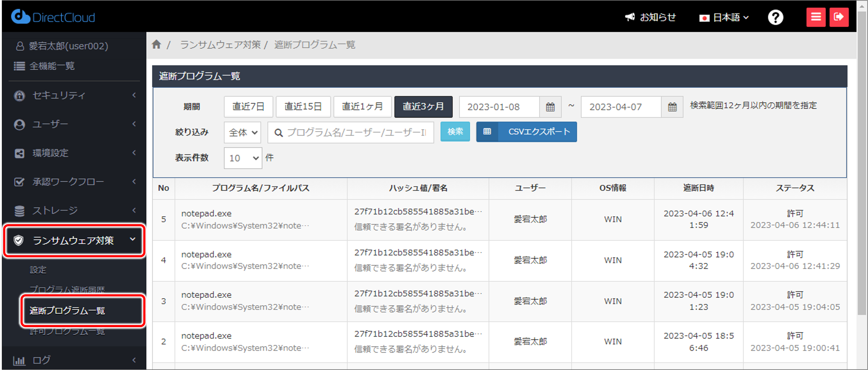868x370 pixels.
Task: Expand the ストレージ menu
Action: pos(134,210)
